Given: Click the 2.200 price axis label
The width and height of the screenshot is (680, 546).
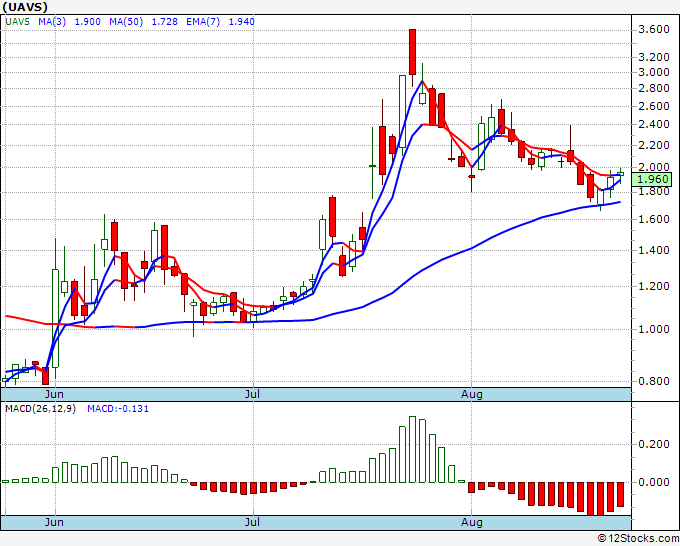Looking at the screenshot, I should click(654, 145).
